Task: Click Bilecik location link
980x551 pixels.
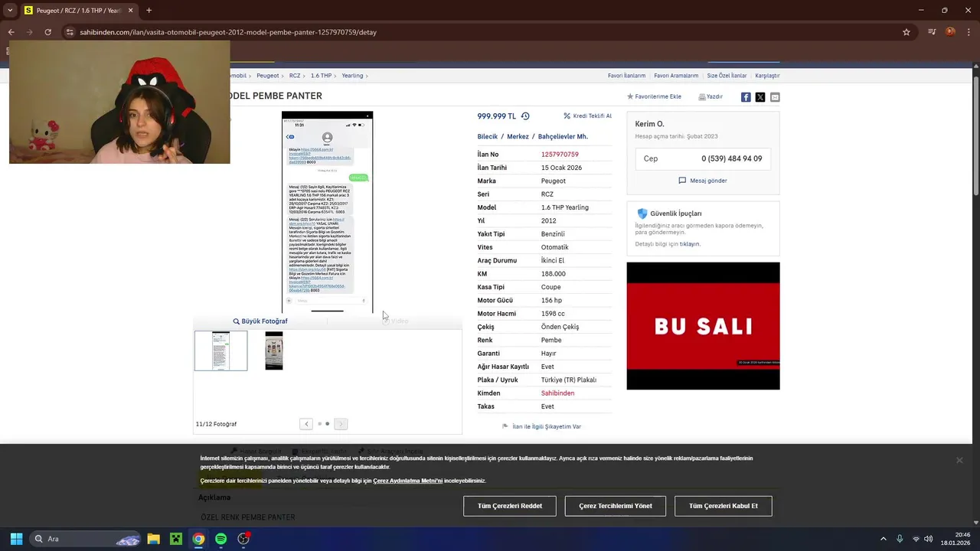Action: 488,137
